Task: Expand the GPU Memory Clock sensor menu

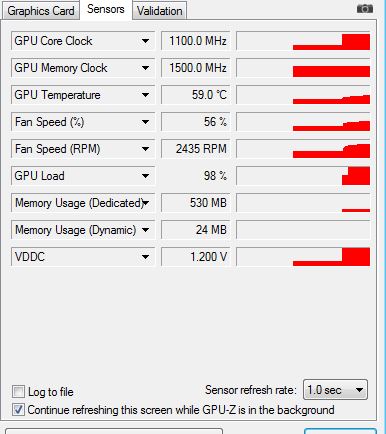Action: (145, 68)
